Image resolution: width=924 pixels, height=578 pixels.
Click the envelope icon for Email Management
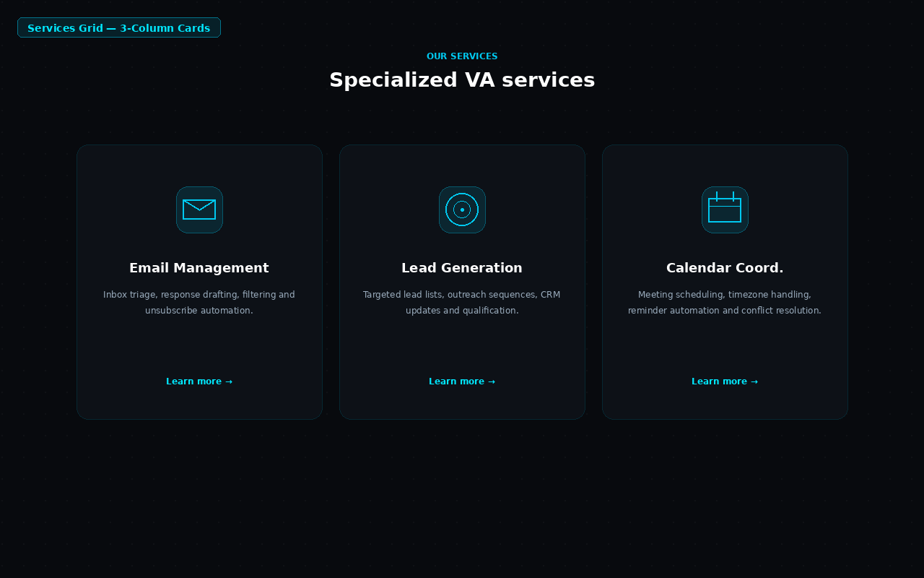199,210
